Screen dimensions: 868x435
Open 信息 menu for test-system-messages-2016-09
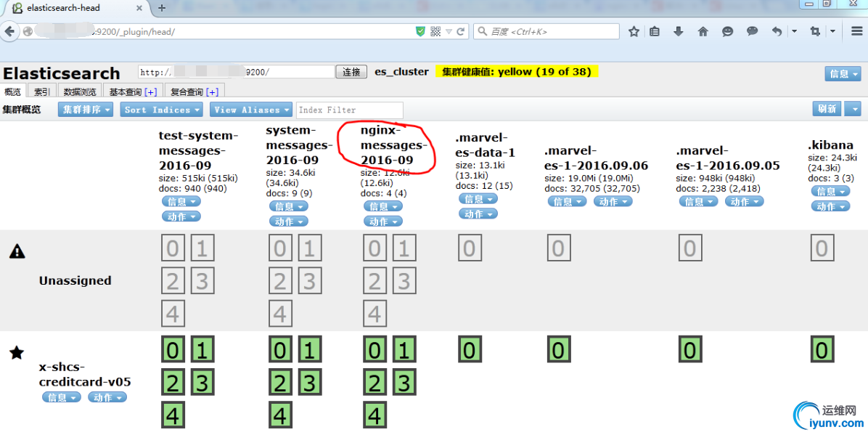click(x=181, y=202)
